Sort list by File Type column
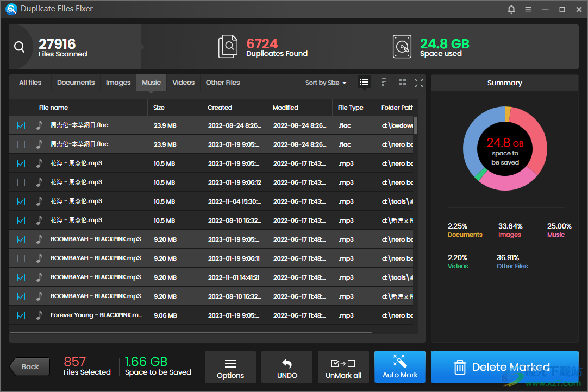The image size is (588, 392). coord(351,108)
